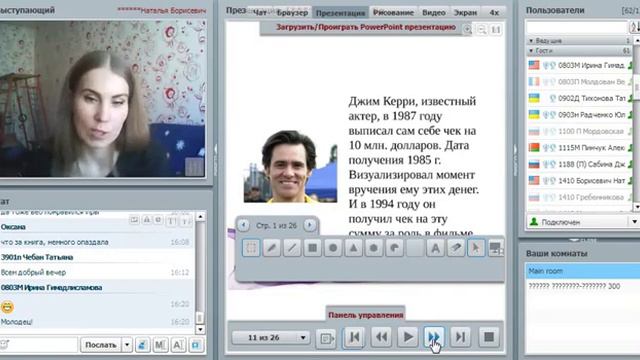
Task: Select the hexagon shape tool
Action: coord(374,248)
